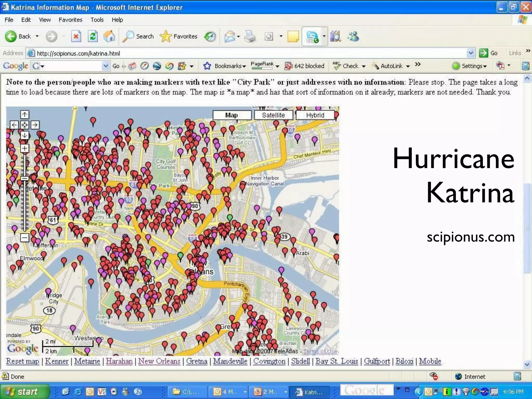Open the History panel

point(210,36)
